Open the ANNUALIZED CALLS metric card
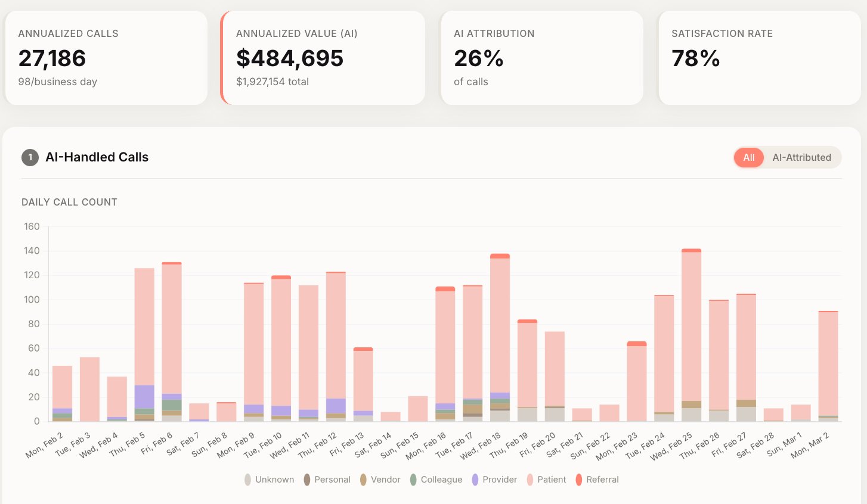Image resolution: width=867 pixels, height=504 pixels. (106, 57)
